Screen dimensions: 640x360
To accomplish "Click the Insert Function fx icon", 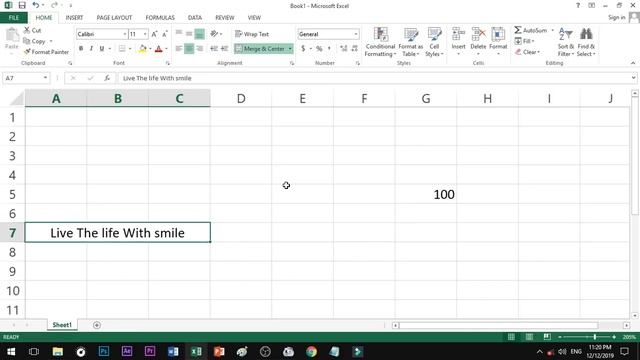I will (x=107, y=78).
